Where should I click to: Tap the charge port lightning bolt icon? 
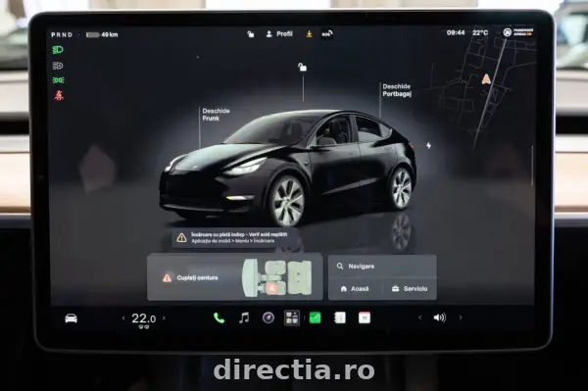tap(428, 145)
